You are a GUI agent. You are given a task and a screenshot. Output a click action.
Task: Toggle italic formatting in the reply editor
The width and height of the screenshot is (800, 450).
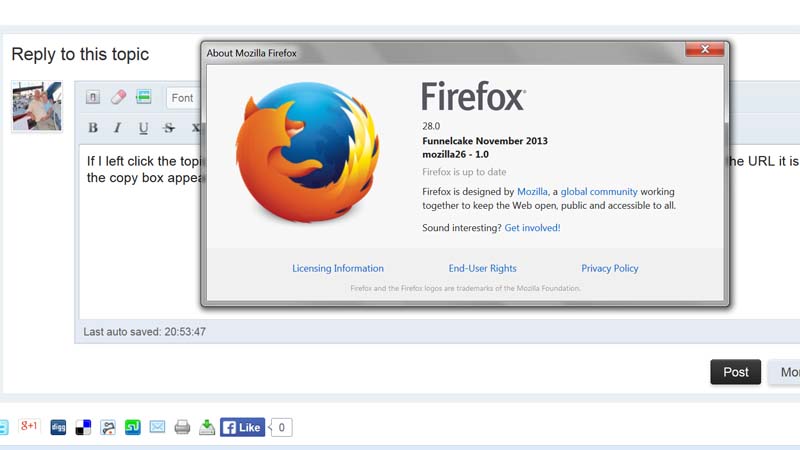tap(118, 128)
